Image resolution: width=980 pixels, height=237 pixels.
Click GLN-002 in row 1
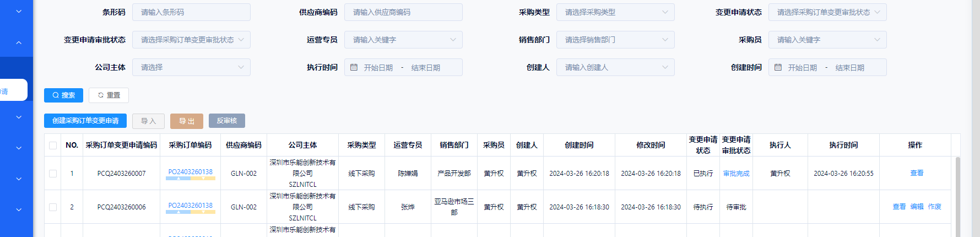click(243, 174)
